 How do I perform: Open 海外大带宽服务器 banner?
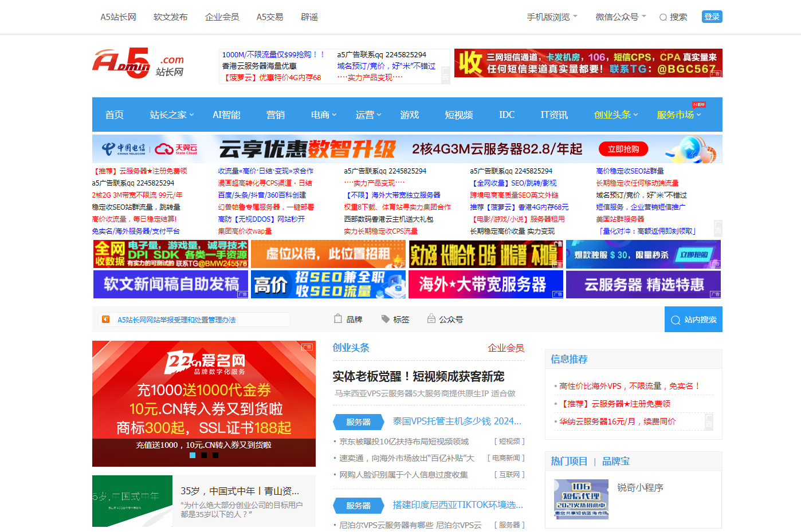pos(486,284)
